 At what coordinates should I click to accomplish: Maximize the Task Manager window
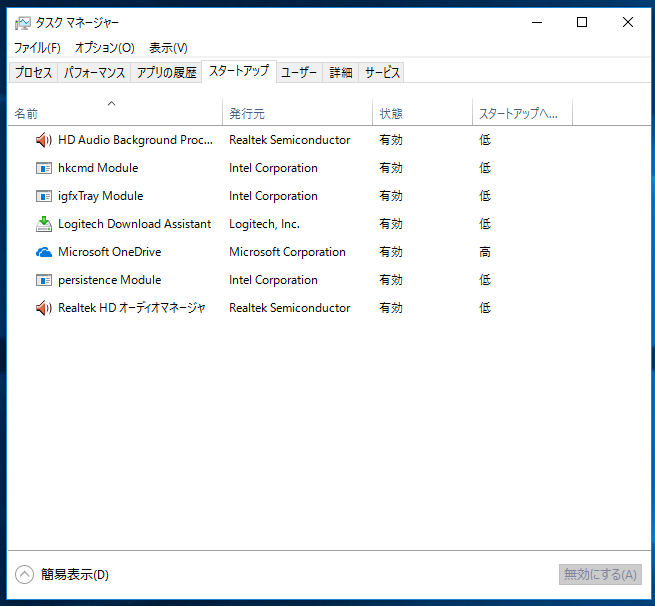tap(582, 22)
